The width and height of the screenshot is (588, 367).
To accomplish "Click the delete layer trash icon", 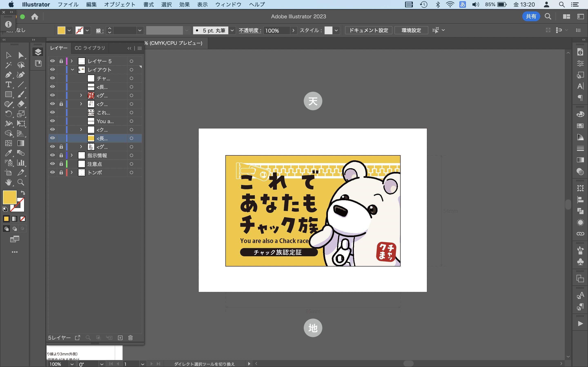I will coord(130,338).
